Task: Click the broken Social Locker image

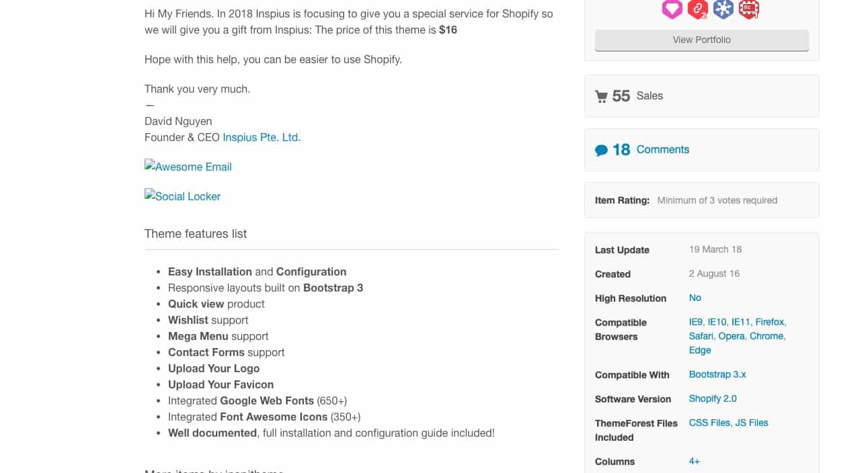Action: pyautogui.click(x=182, y=196)
